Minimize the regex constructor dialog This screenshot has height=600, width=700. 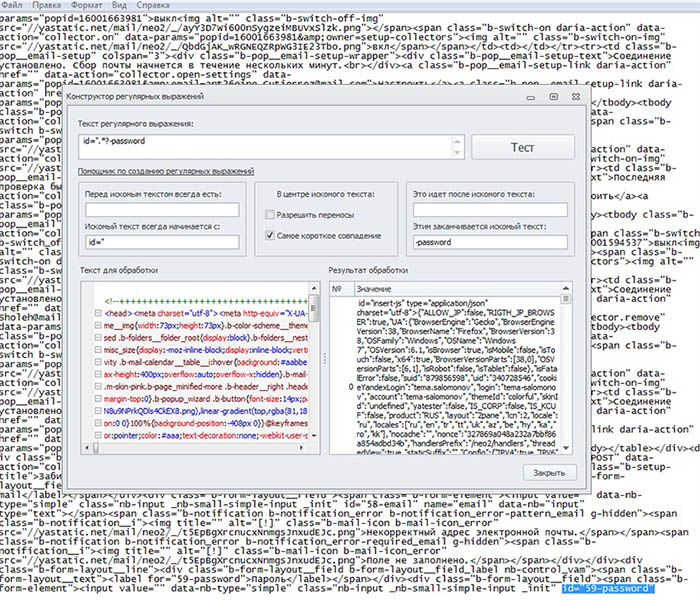click(x=531, y=97)
